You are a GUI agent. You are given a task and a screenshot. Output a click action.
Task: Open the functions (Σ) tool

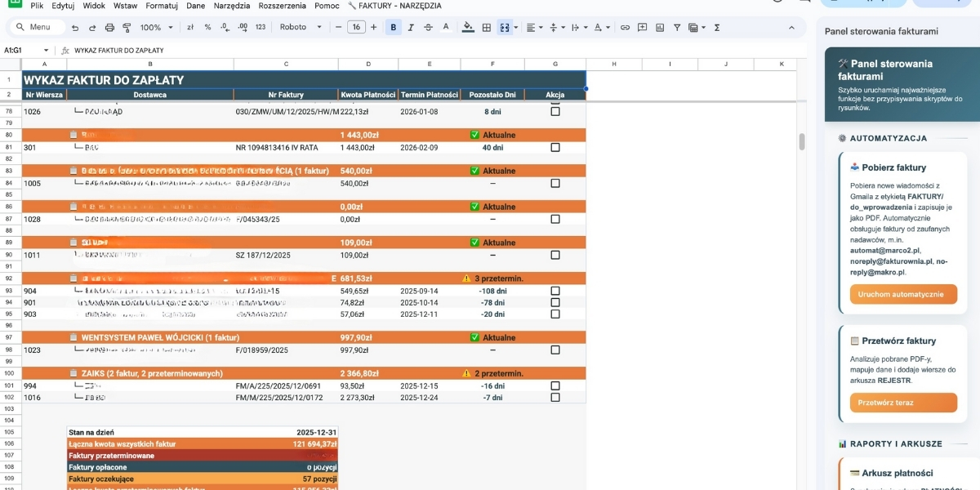click(x=717, y=27)
